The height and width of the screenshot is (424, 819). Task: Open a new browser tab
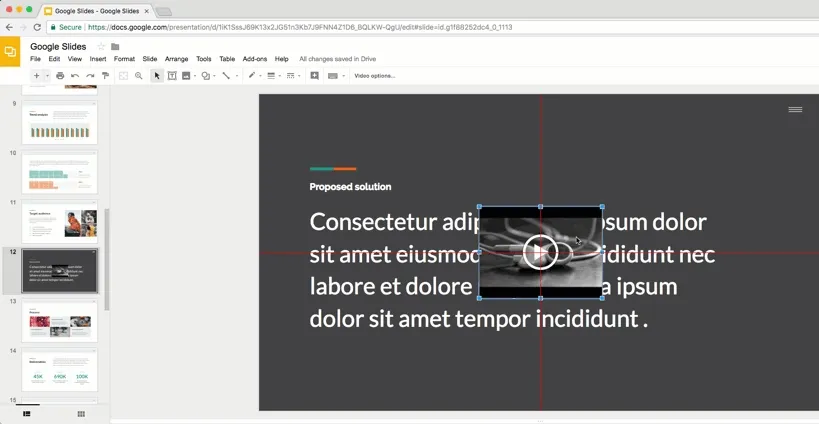tap(163, 11)
